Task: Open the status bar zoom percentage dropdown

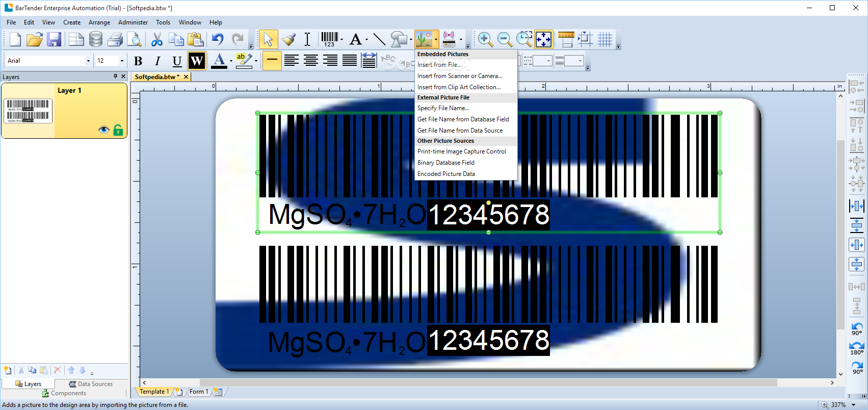Action: pyautogui.click(x=853, y=405)
